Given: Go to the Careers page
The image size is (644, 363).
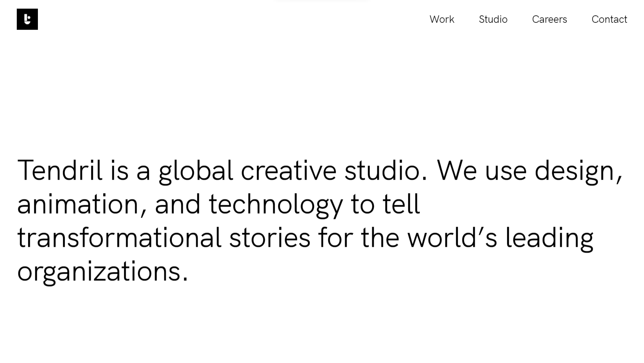Looking at the screenshot, I should 549,19.
